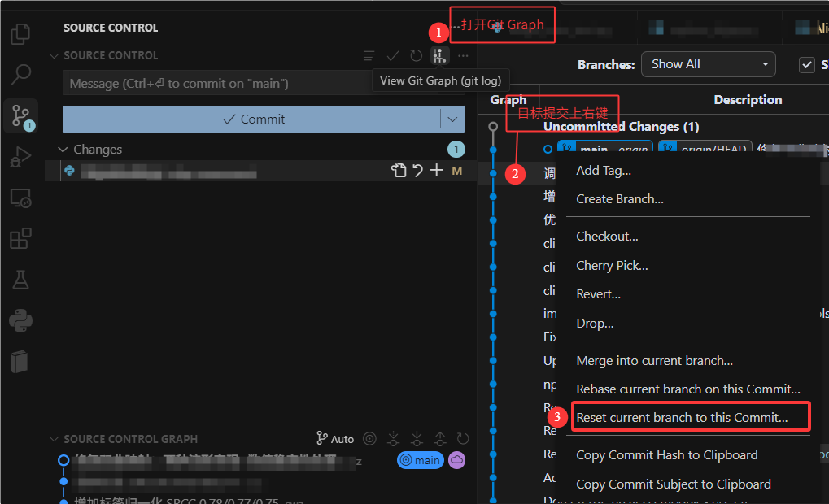Viewport: 829px width, 504px height.
Task: Click the Changes count badge showing 1
Action: [x=456, y=150]
